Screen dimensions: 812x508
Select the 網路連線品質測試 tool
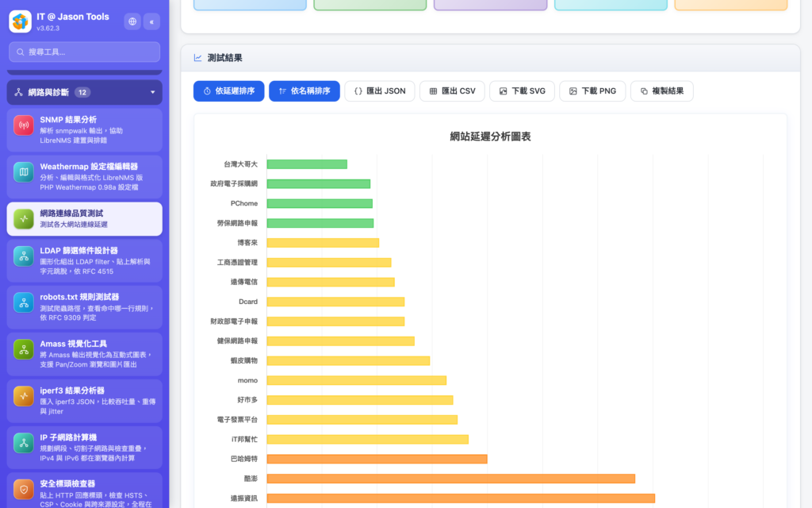click(84, 219)
